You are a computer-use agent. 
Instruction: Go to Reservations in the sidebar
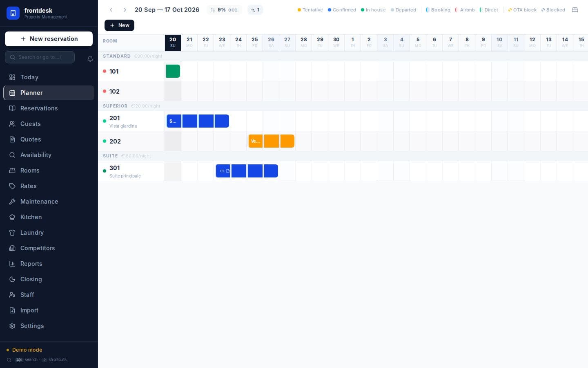(49, 108)
